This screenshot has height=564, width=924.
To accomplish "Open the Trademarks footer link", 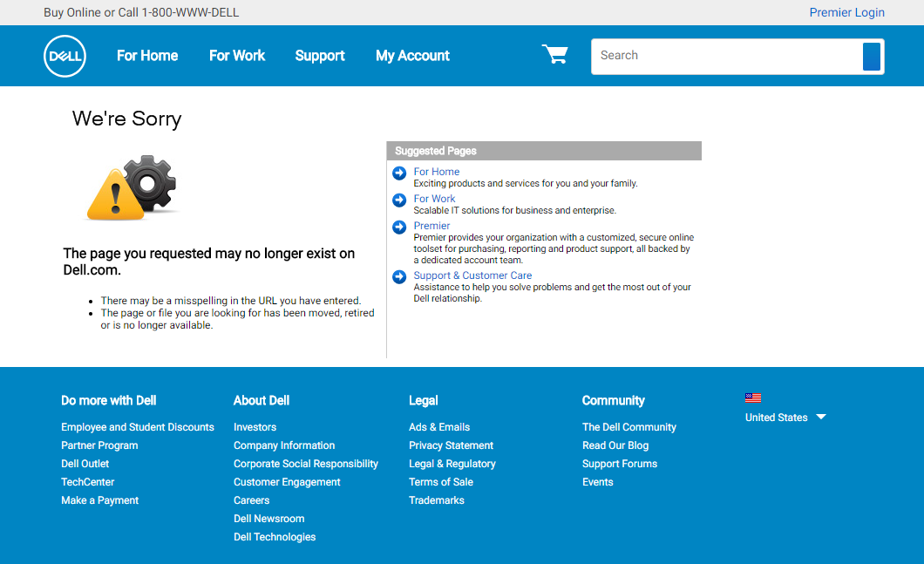I will coord(437,500).
